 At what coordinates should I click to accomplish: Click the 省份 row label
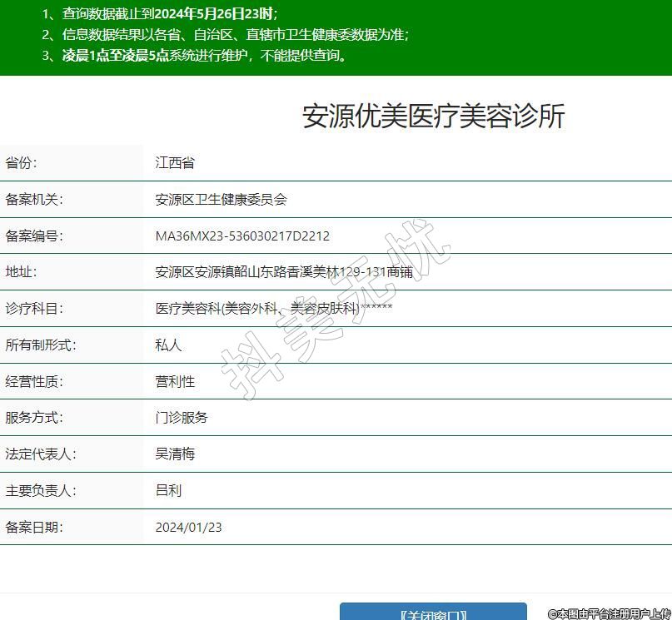click(22, 163)
